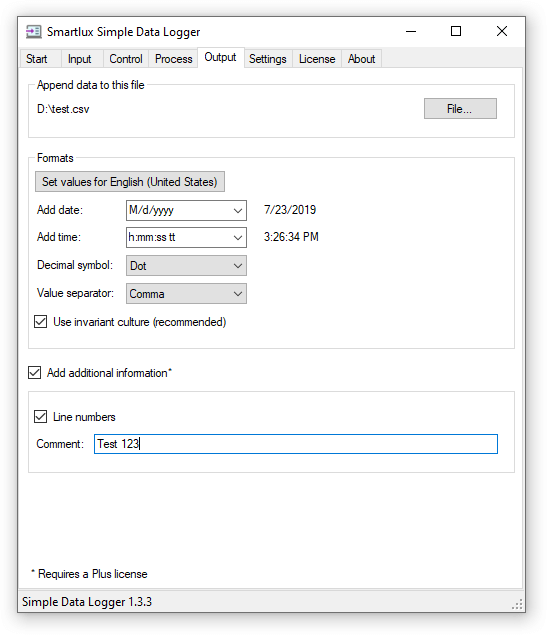Open the Settings tab

pos(268,59)
